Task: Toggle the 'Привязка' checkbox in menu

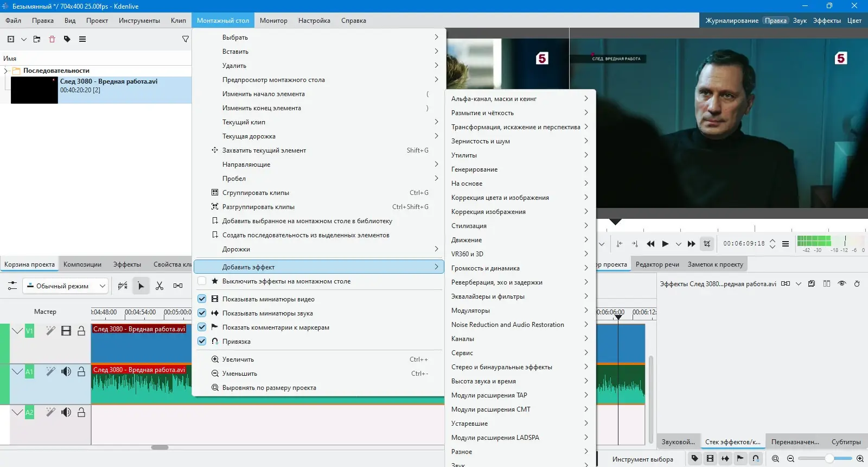Action: (x=202, y=341)
